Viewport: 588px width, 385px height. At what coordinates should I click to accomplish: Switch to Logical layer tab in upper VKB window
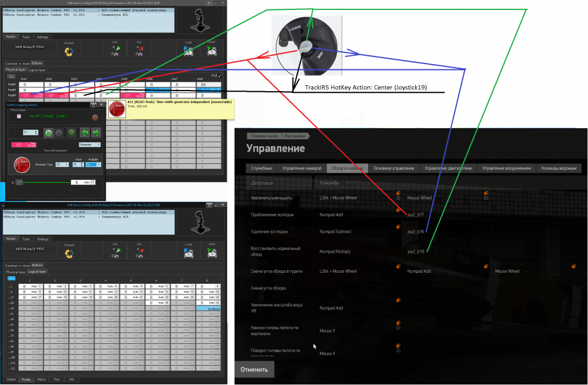coord(36,70)
